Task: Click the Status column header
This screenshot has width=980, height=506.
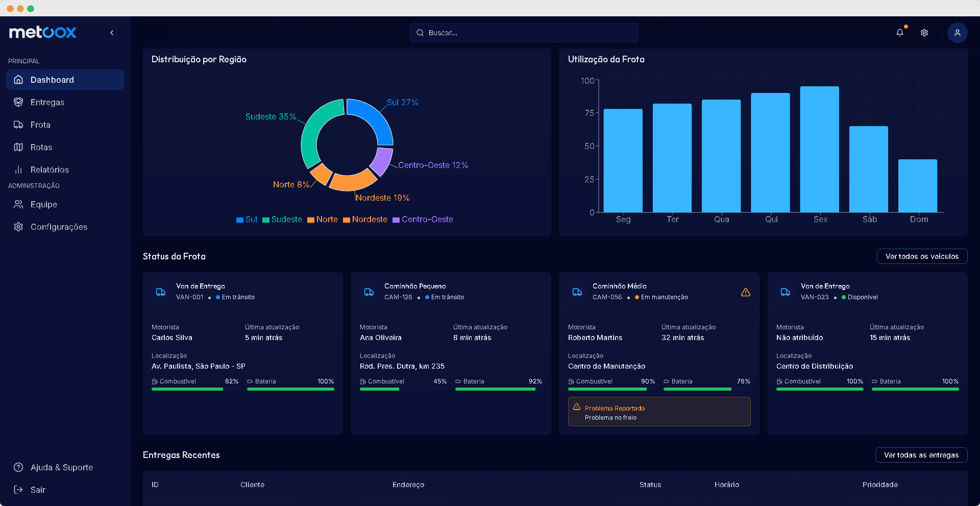Action: 650,485
